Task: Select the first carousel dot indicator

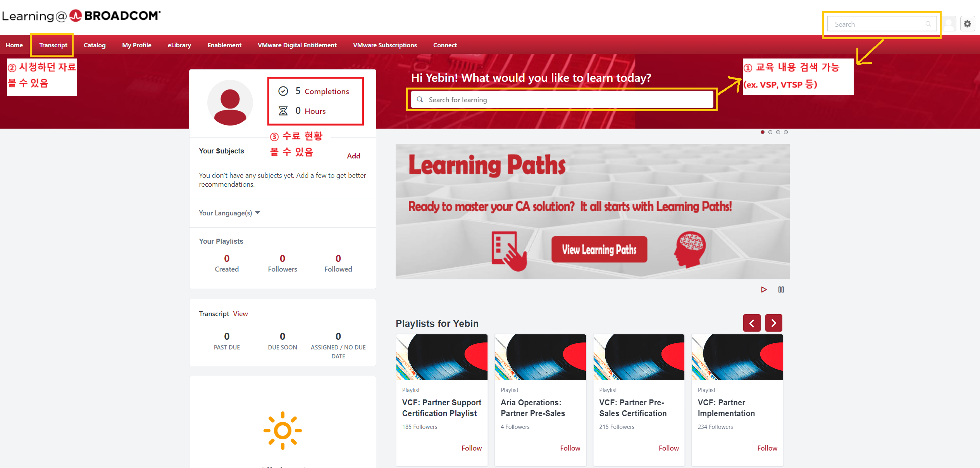Action: point(762,132)
